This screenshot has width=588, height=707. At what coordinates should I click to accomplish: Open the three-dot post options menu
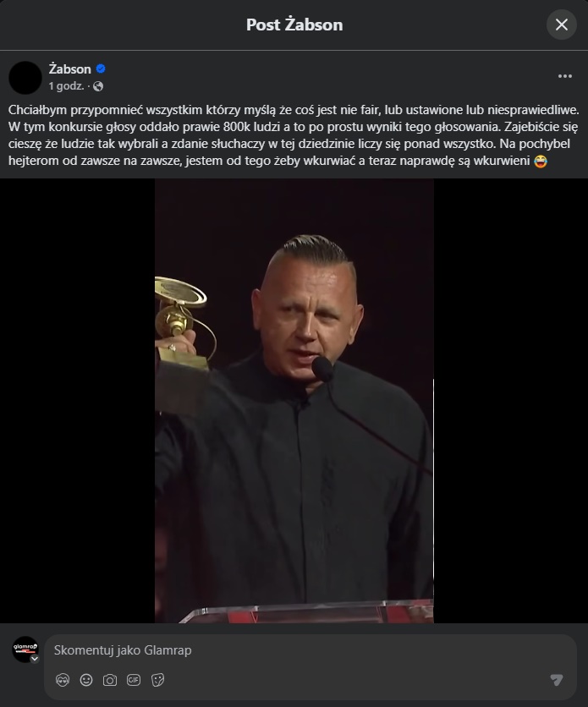click(x=564, y=76)
